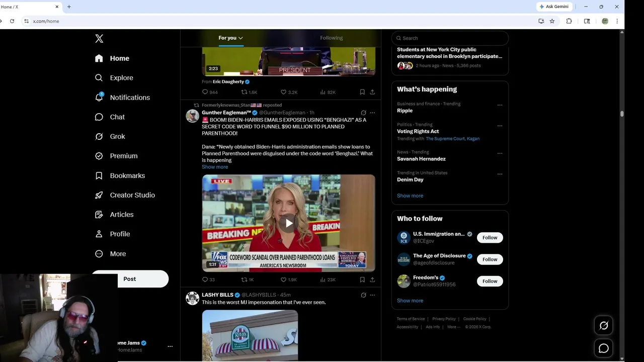This screenshot has width=644, height=362.
Task: Play the Fox News video
Action: (x=289, y=223)
